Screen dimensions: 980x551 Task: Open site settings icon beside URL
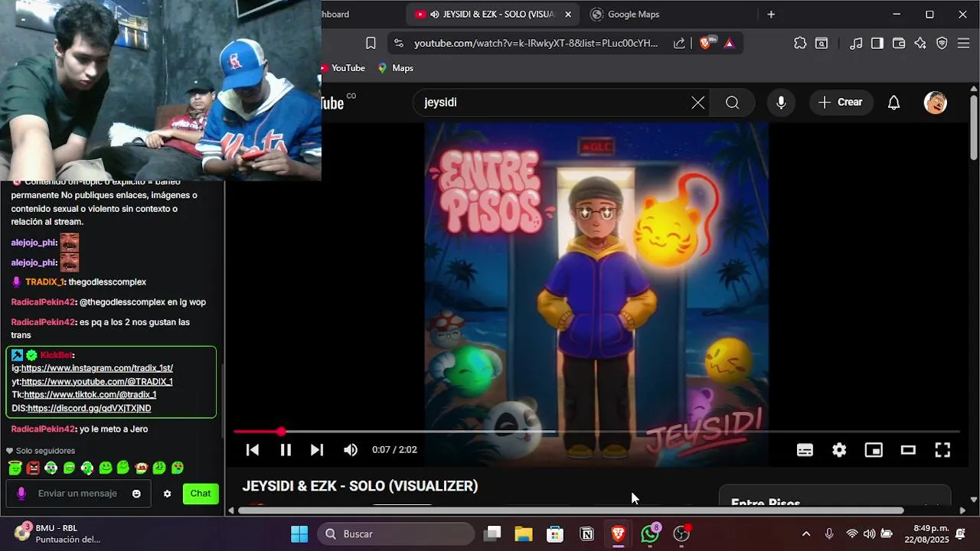point(398,44)
